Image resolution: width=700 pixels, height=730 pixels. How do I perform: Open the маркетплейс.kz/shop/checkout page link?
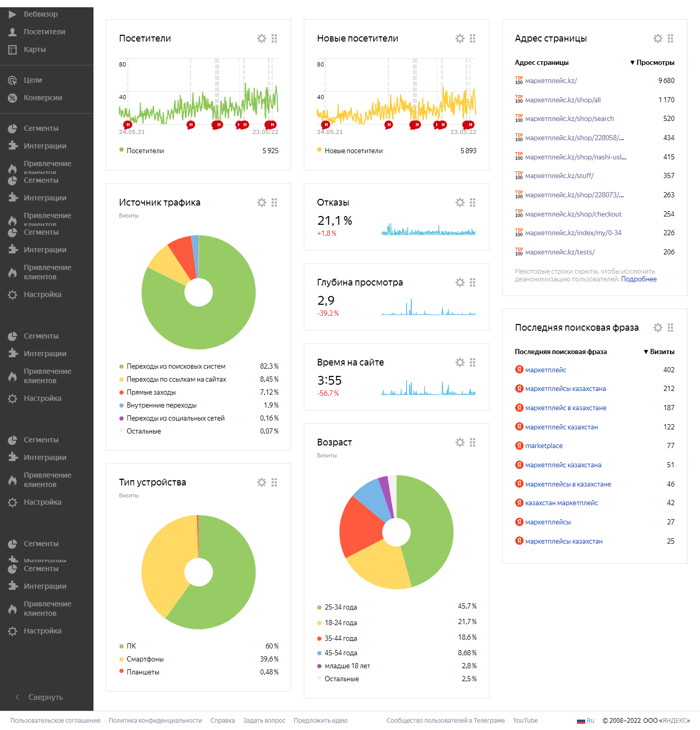coord(573,214)
